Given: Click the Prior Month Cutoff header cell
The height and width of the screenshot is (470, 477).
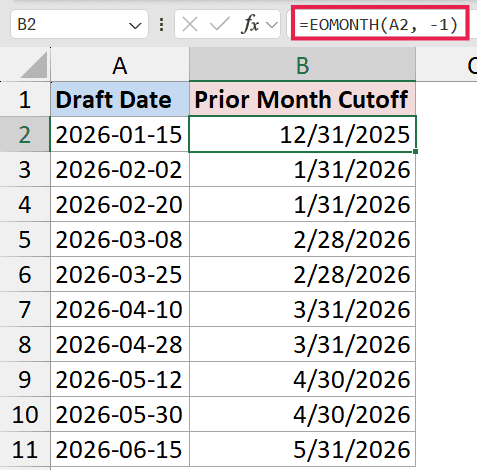Looking at the screenshot, I should (302, 99).
